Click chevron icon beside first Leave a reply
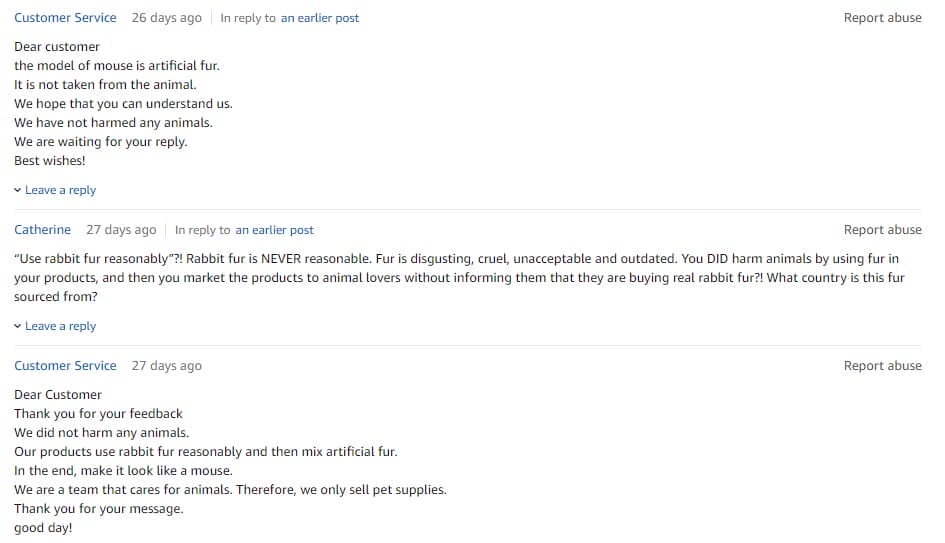945x543 pixels. pyautogui.click(x=18, y=190)
